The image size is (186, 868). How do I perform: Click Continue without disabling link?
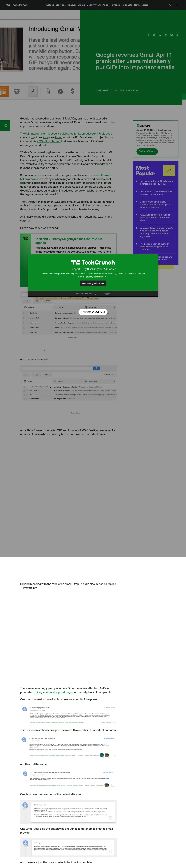[x=85, y=294]
